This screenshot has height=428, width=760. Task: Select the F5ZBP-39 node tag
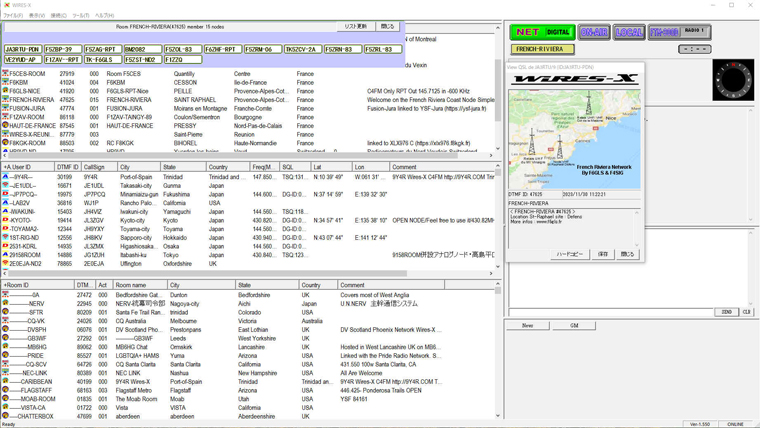(x=63, y=49)
